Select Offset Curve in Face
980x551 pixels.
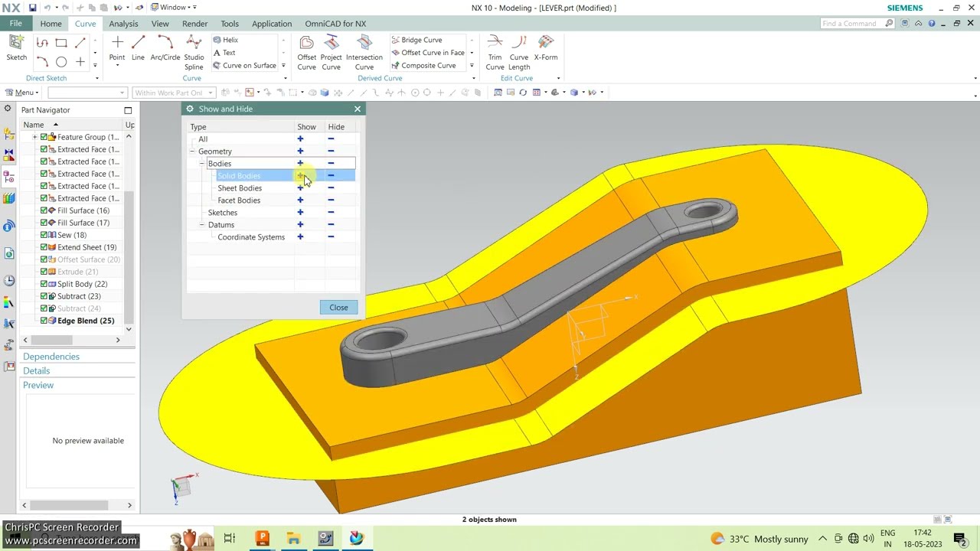(428, 53)
